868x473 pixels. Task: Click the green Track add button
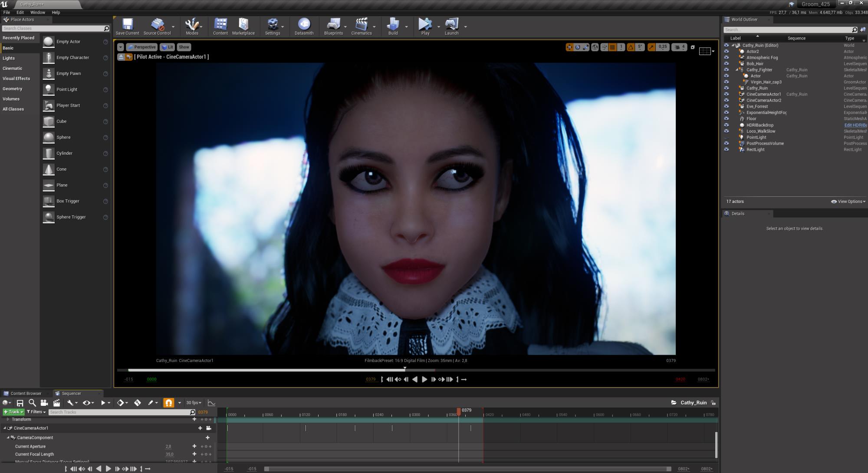point(13,412)
